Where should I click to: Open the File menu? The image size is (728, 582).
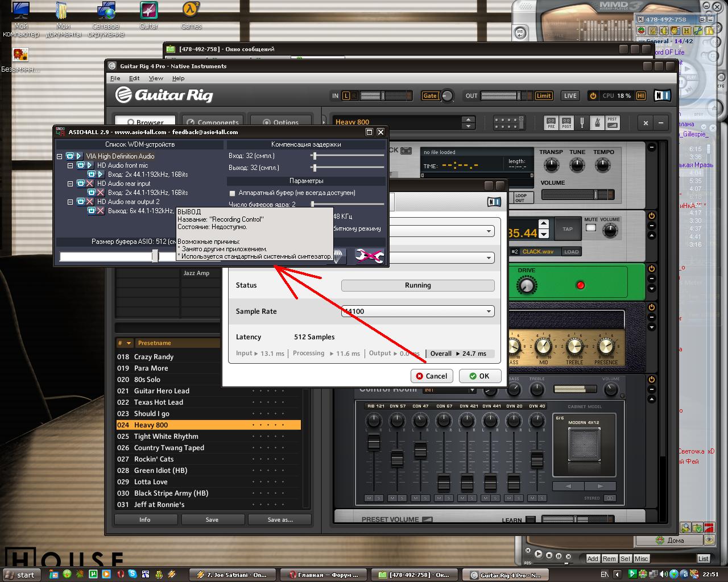[x=115, y=78]
